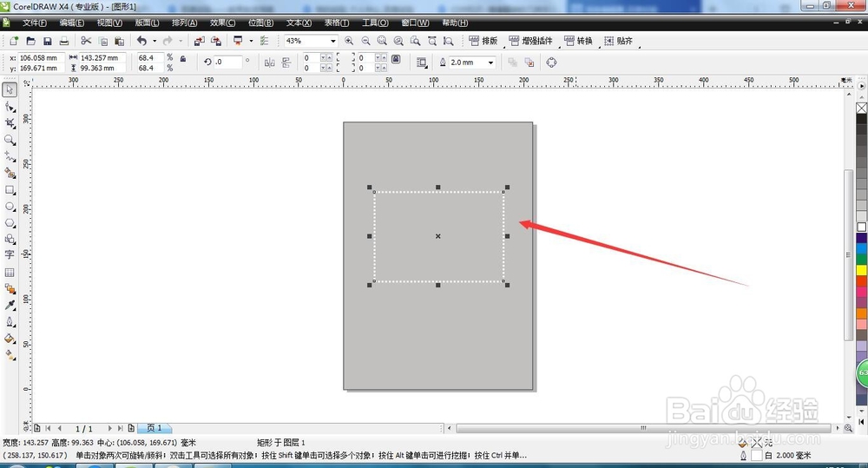868x468 pixels.
Task: Click the x position field 106.058 mm
Action: (41, 57)
